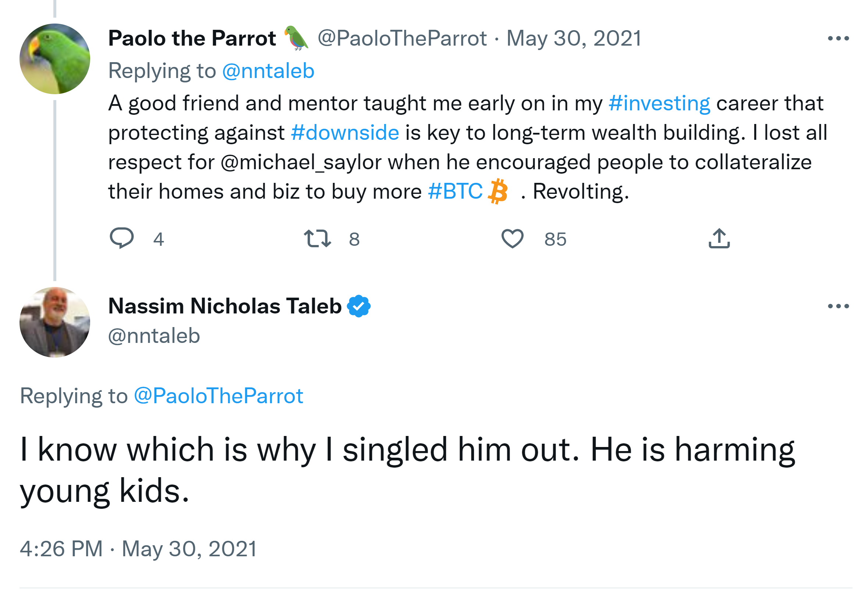Open the #BTC hashtag link
Image resolution: width=868 pixels, height=603 pixels.
(x=455, y=191)
